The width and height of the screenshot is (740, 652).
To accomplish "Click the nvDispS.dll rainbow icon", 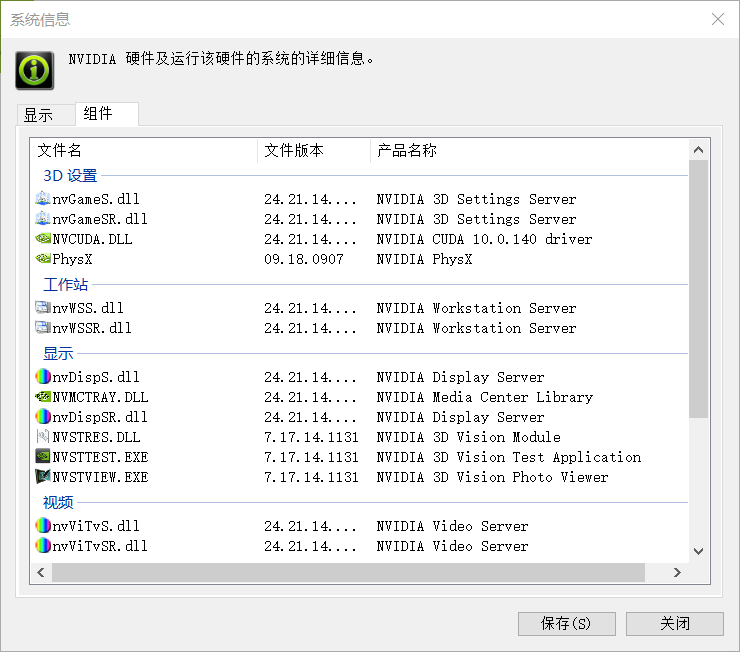I will click(x=42, y=376).
